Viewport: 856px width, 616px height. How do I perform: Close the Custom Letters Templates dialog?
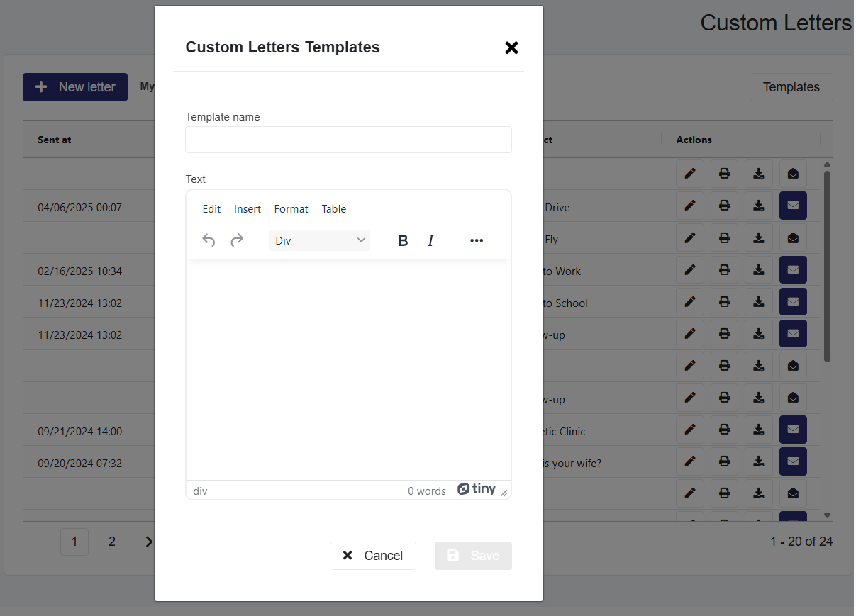tap(511, 47)
